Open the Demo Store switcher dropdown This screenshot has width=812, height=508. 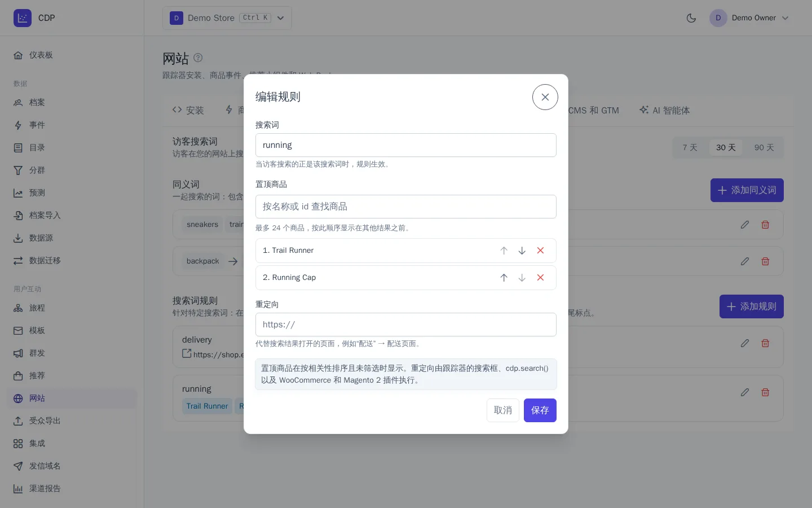click(227, 18)
